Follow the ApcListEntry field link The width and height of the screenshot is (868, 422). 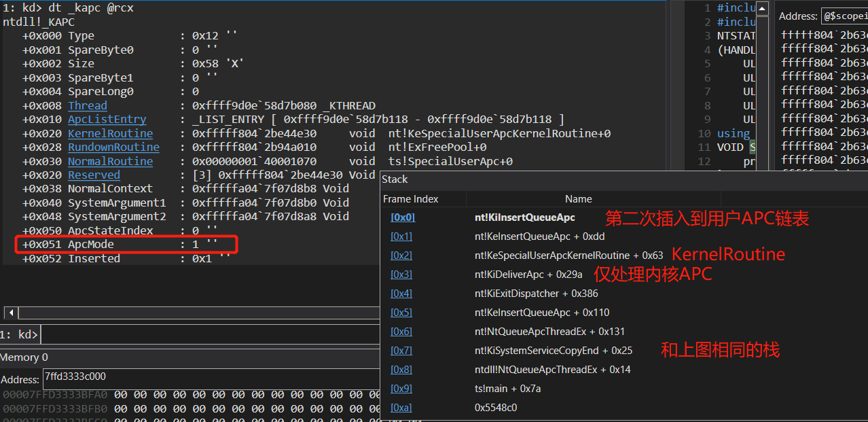point(107,120)
